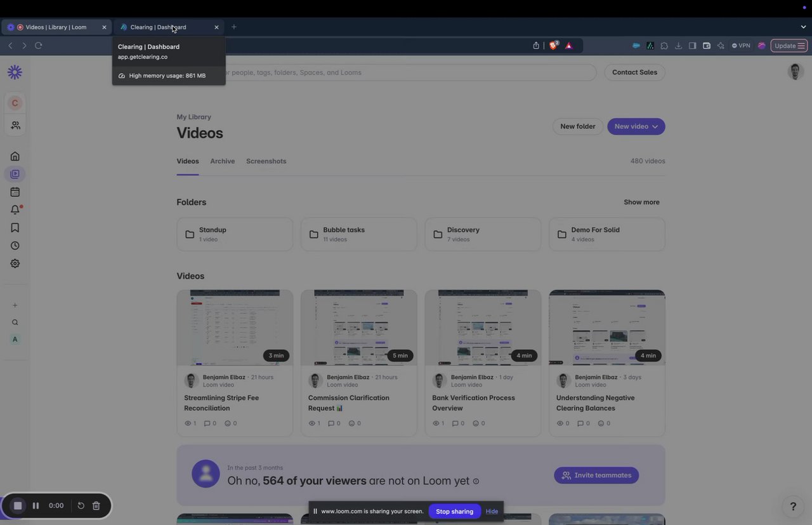The width and height of the screenshot is (812, 525).
Task: Select the Archive tab
Action: click(x=223, y=161)
